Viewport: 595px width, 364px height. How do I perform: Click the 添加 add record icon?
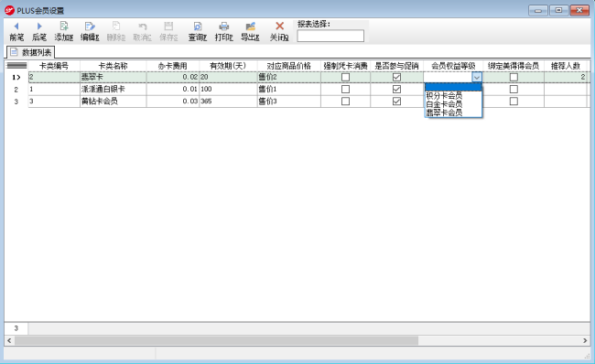(64, 27)
